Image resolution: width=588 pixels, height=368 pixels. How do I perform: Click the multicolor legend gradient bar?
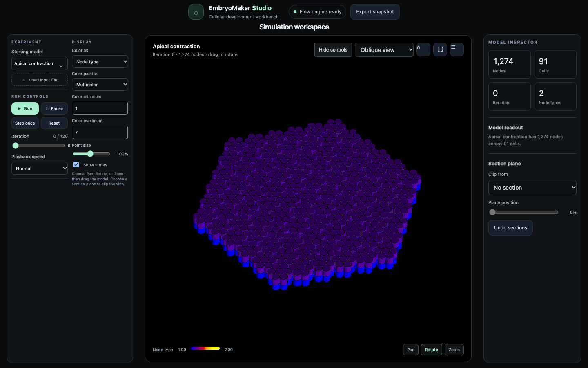click(205, 348)
